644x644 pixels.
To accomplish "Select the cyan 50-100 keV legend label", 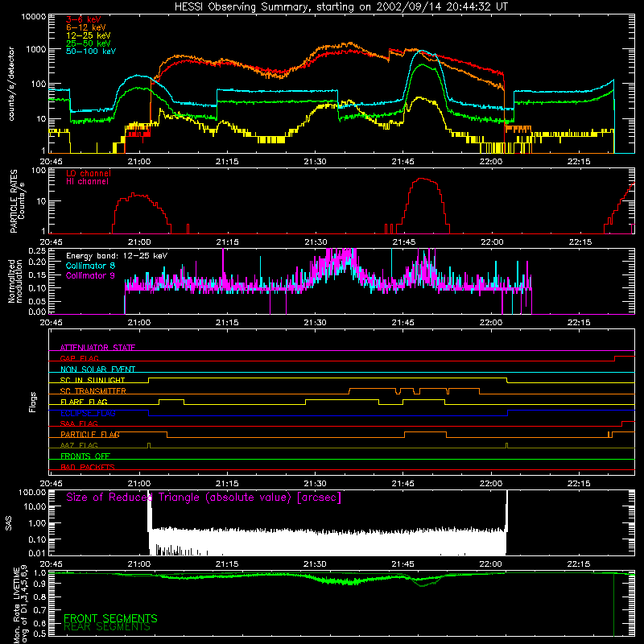I will 91,52.
